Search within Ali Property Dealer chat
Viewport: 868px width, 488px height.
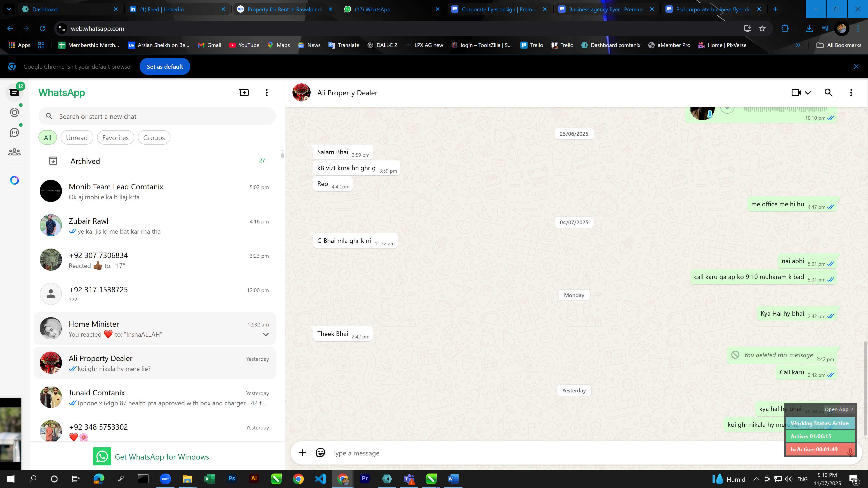[829, 93]
